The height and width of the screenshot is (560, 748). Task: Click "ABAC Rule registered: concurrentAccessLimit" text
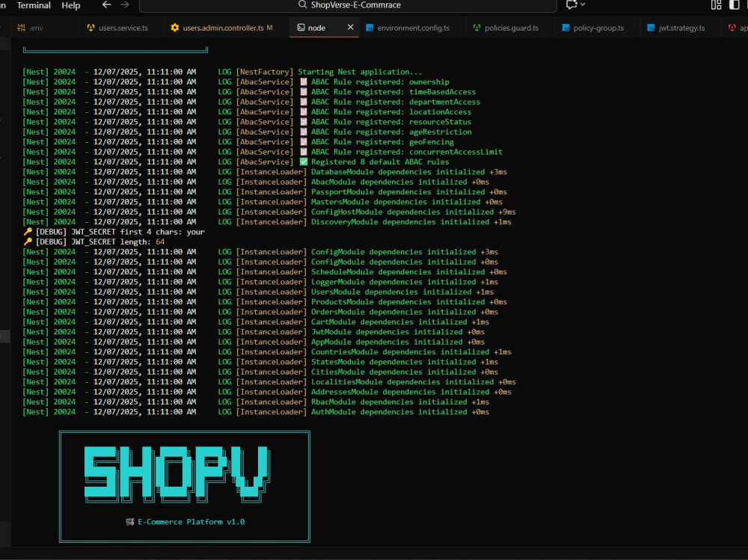coord(407,152)
